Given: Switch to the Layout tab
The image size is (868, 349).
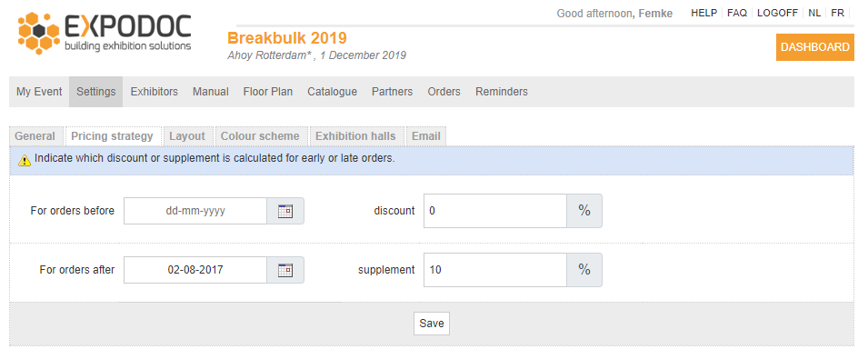Looking at the screenshot, I should 187,136.
